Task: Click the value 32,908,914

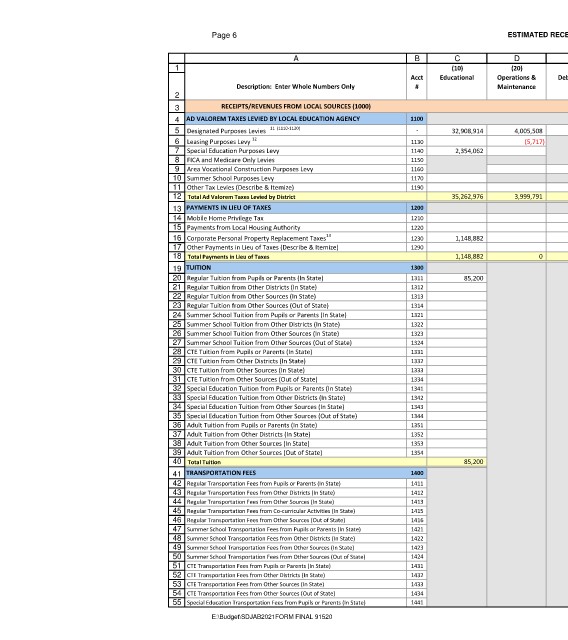Action: [x=467, y=131]
